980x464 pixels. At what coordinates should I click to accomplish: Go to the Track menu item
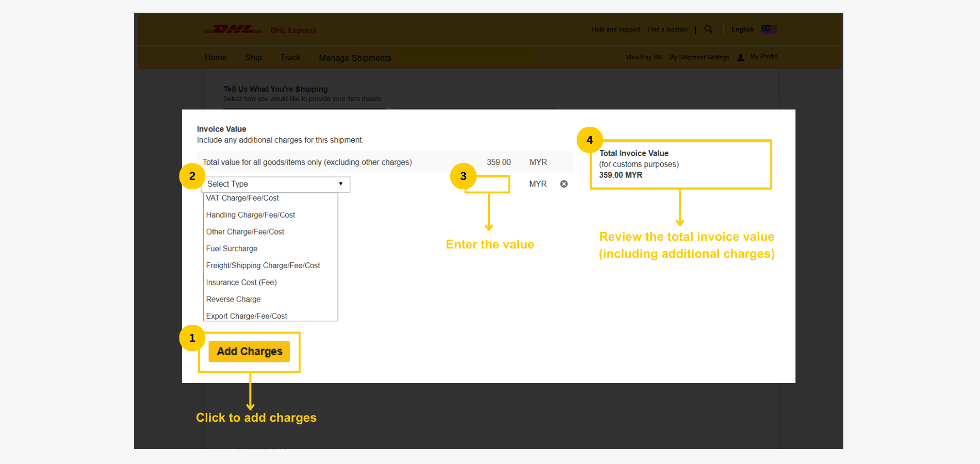(290, 58)
